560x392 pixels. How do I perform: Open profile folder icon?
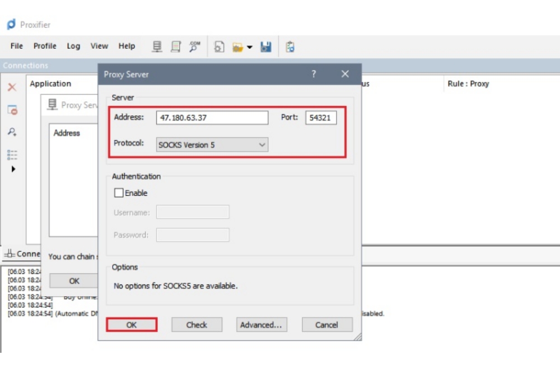click(237, 47)
